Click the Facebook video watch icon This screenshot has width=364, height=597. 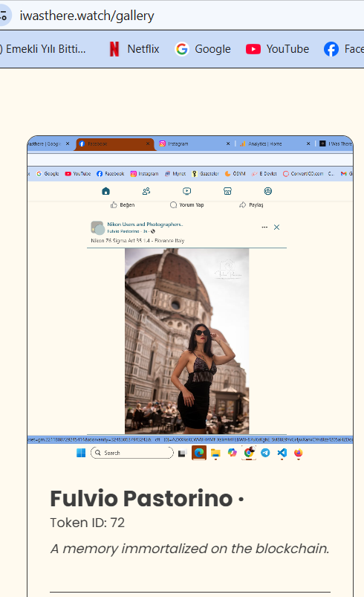tap(186, 191)
